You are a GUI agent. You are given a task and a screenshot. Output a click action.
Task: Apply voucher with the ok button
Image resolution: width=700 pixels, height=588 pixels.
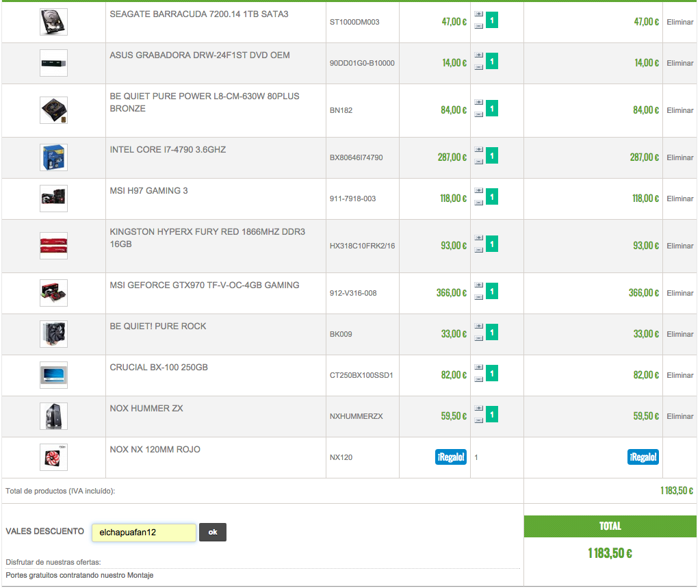[213, 532]
